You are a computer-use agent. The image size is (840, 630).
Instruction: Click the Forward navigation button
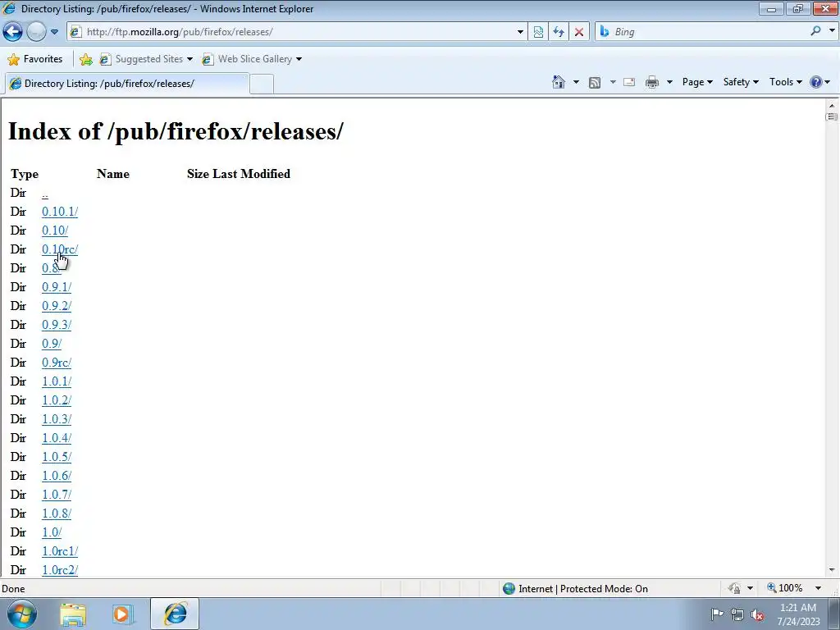[x=36, y=32]
